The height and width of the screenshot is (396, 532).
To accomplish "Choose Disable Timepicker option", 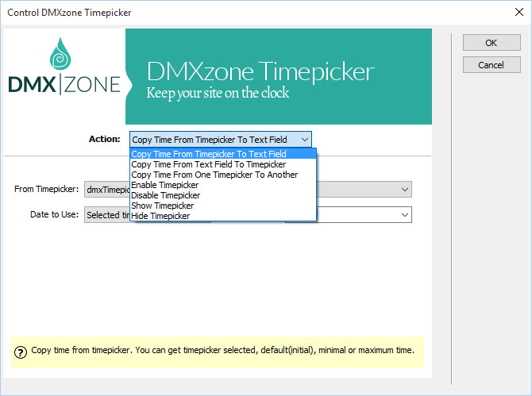I will pos(223,195).
